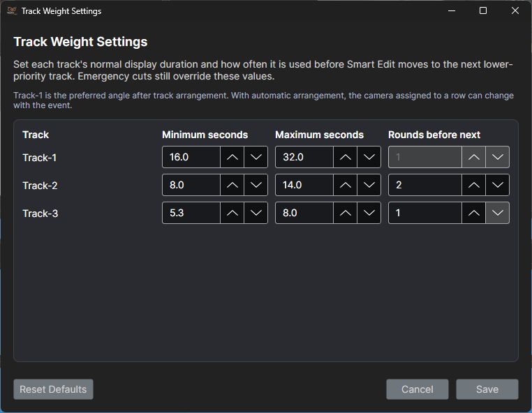532x413 pixels.
Task: Lower Track-2 maximum seconds using down arrow
Action: pyautogui.click(x=369, y=185)
